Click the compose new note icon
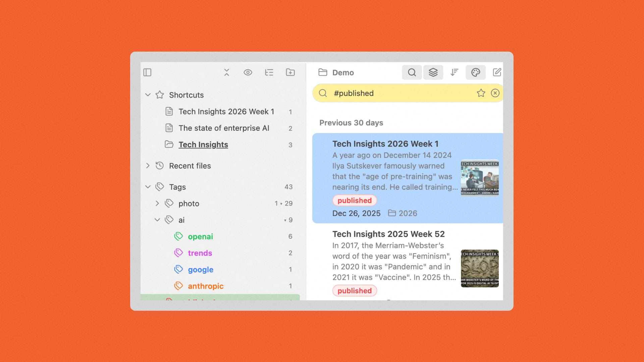 pyautogui.click(x=497, y=72)
